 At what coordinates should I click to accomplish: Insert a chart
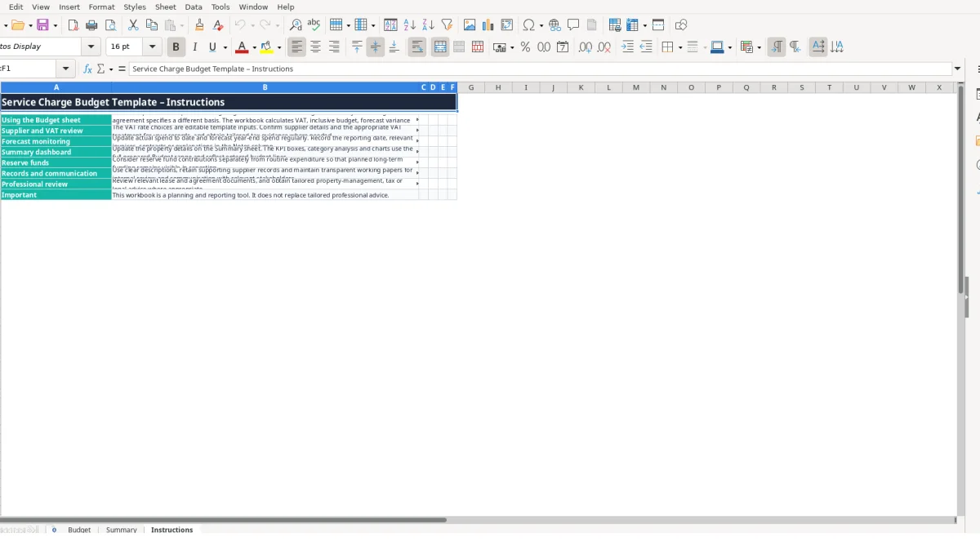click(x=488, y=25)
